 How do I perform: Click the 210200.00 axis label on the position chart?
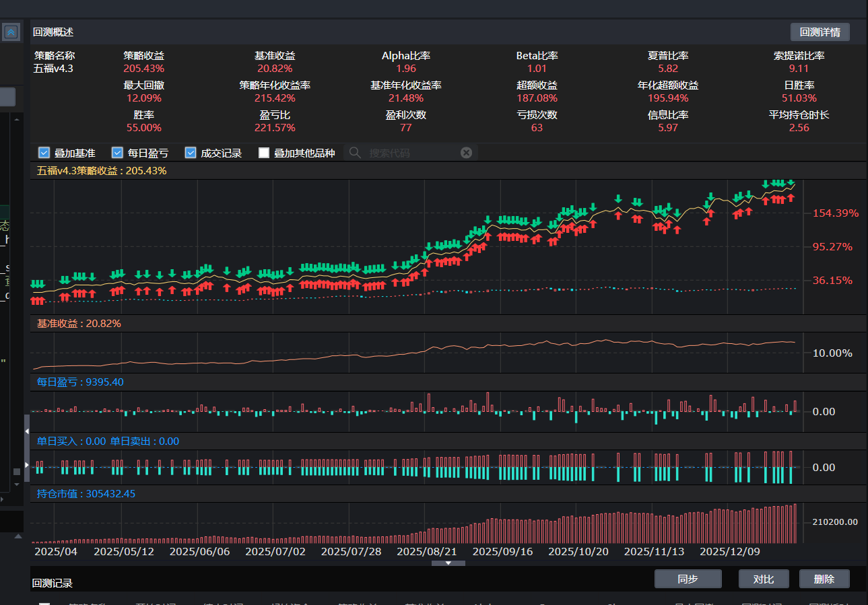[x=835, y=522]
